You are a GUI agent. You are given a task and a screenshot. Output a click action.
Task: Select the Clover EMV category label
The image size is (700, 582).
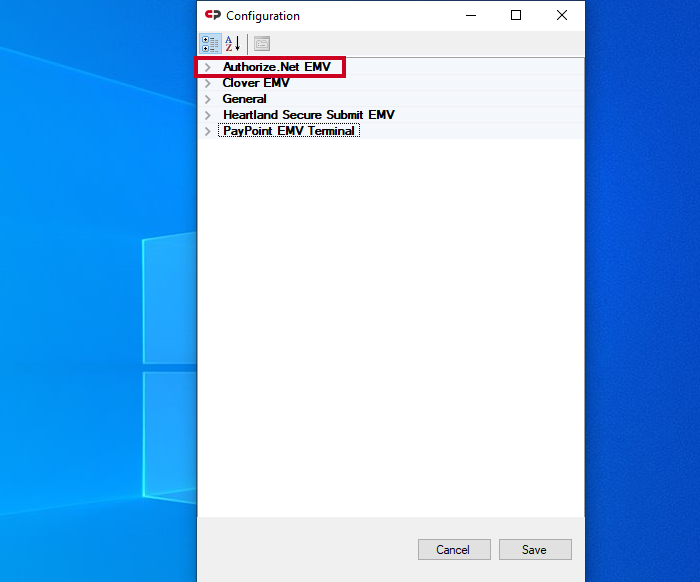(256, 83)
